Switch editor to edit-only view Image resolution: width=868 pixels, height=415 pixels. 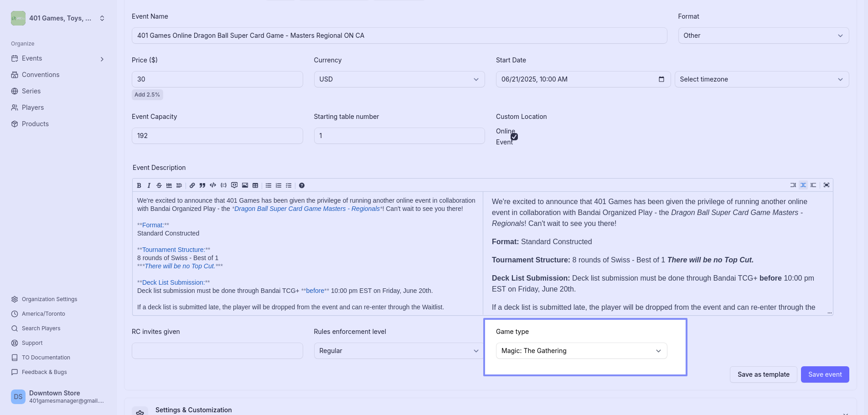(793, 185)
